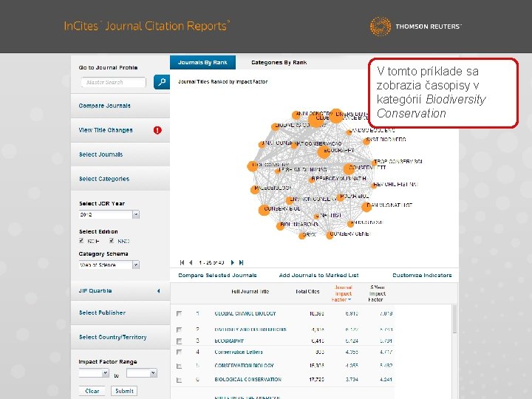This screenshot has width=532, height=399.
Task: Click the ECOGRAPHY node in network graph
Action: click(324, 152)
